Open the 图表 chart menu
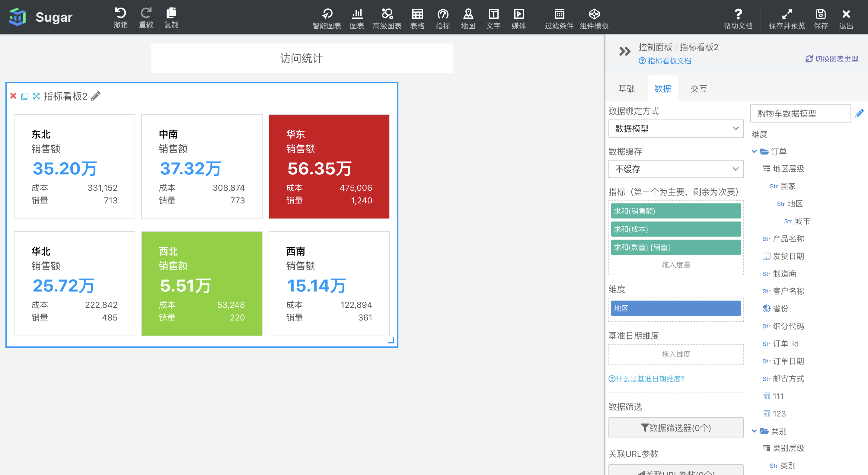 (x=357, y=19)
